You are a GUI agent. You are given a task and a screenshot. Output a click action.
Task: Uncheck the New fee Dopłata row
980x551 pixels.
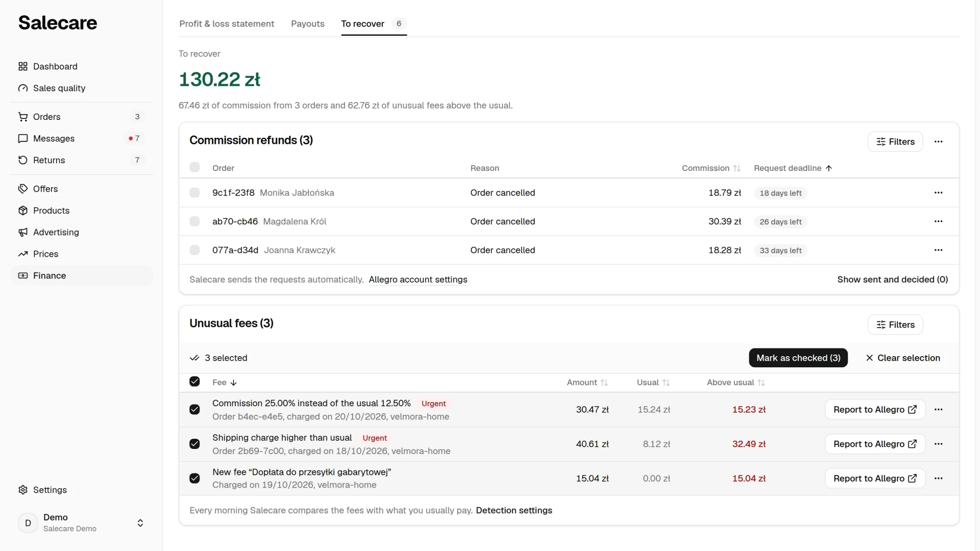pos(194,479)
